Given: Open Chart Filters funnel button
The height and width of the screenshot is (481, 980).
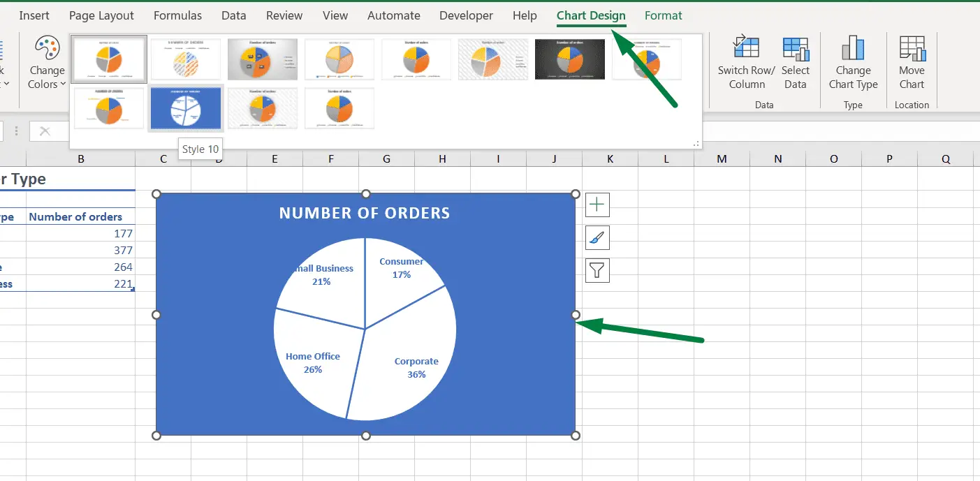Looking at the screenshot, I should (597, 270).
